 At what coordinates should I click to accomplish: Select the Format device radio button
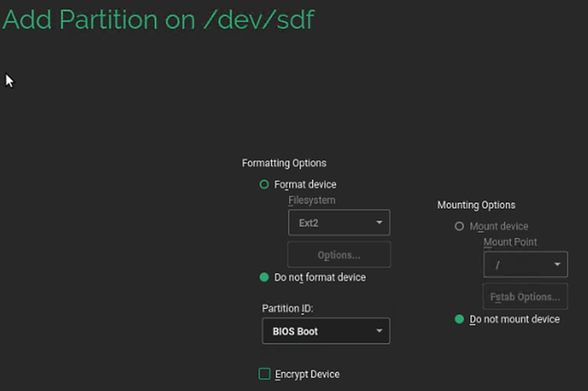(x=265, y=185)
